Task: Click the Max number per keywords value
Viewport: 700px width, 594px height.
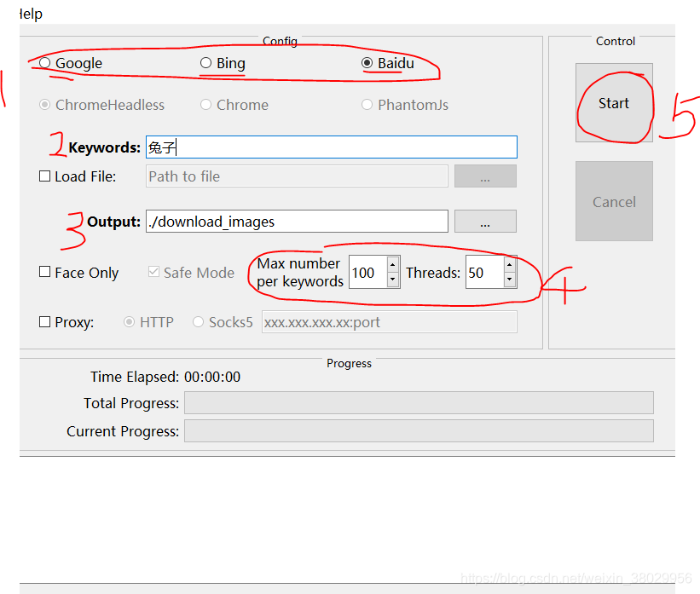Action: (x=368, y=272)
